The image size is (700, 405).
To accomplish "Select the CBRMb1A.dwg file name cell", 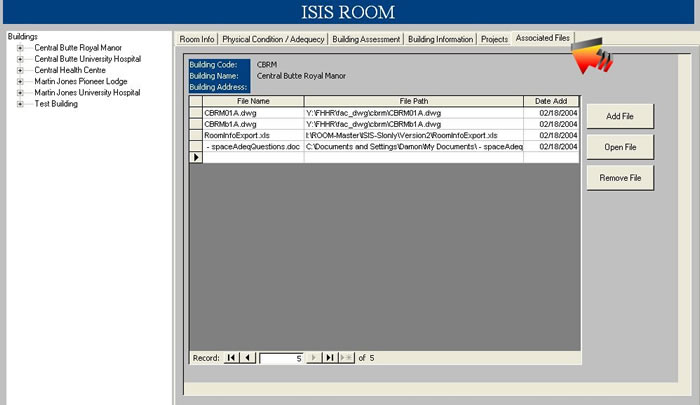I will [x=253, y=124].
